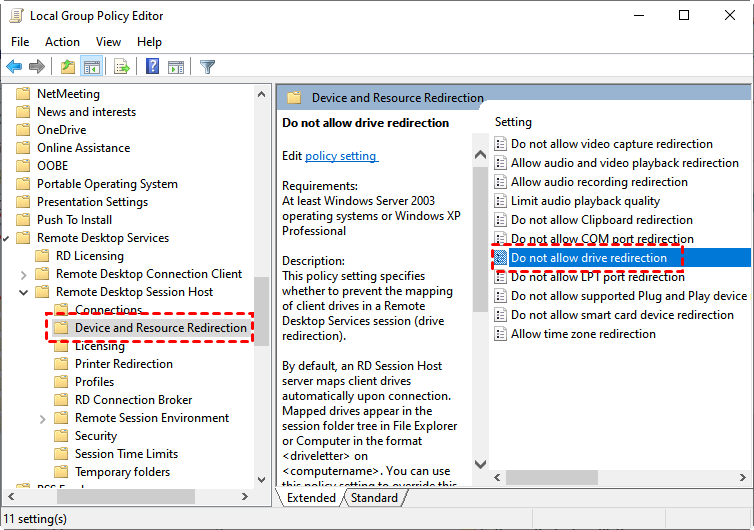Switch to the Standard tab
754x530 pixels.
[x=374, y=498]
